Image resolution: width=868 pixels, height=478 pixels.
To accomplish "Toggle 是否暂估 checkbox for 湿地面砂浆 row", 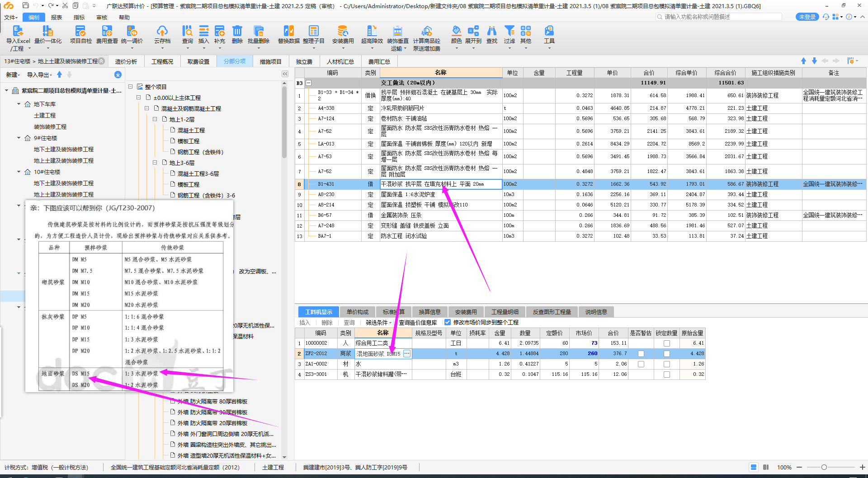I will click(641, 354).
